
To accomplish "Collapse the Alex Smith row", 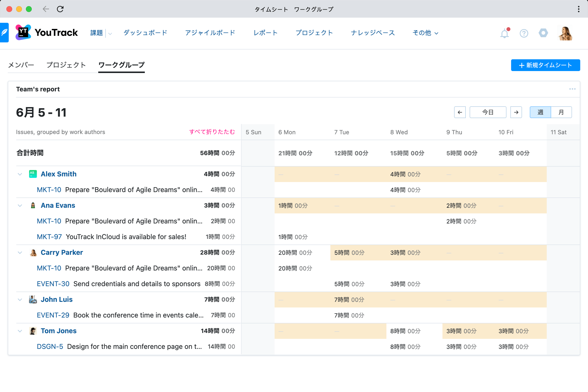I will (x=20, y=174).
